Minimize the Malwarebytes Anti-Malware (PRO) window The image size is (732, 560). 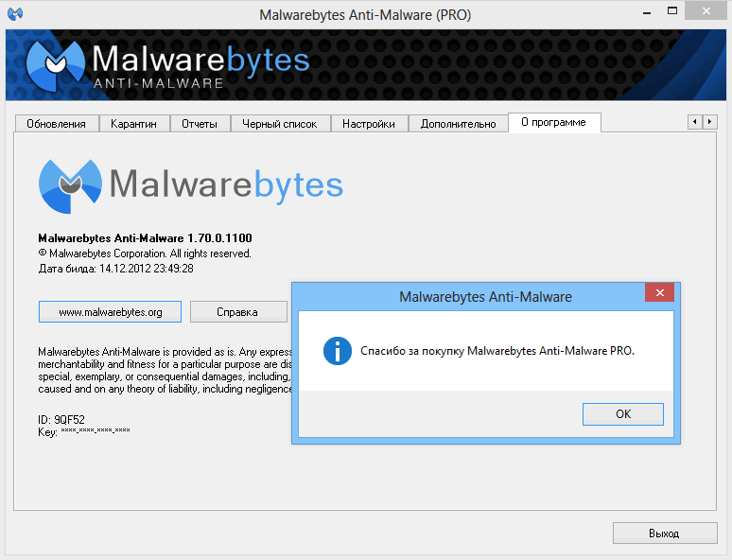pyautogui.click(x=645, y=12)
